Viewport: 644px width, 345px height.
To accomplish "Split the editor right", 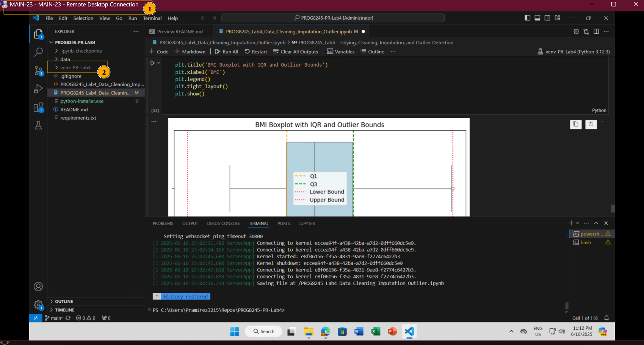I will pyautogui.click(x=596, y=31).
